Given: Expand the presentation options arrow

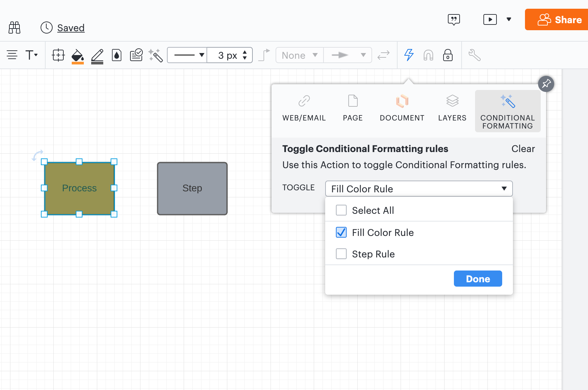Looking at the screenshot, I should 509,19.
